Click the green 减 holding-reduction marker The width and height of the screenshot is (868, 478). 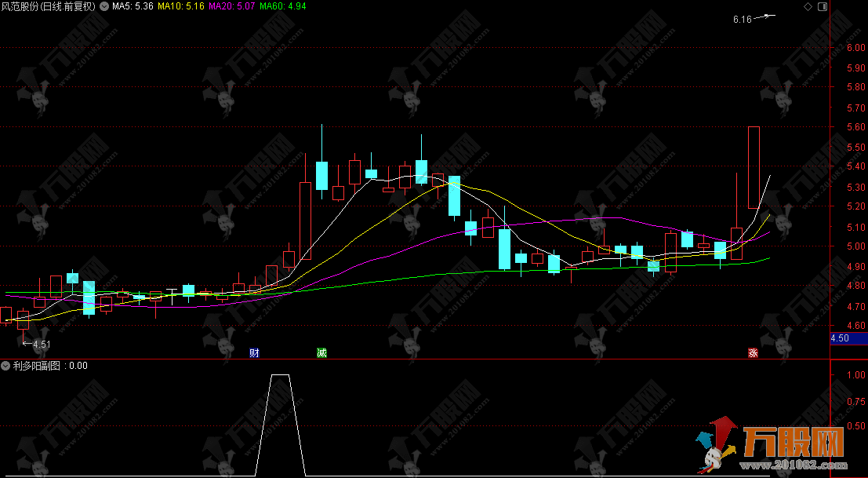pos(321,353)
